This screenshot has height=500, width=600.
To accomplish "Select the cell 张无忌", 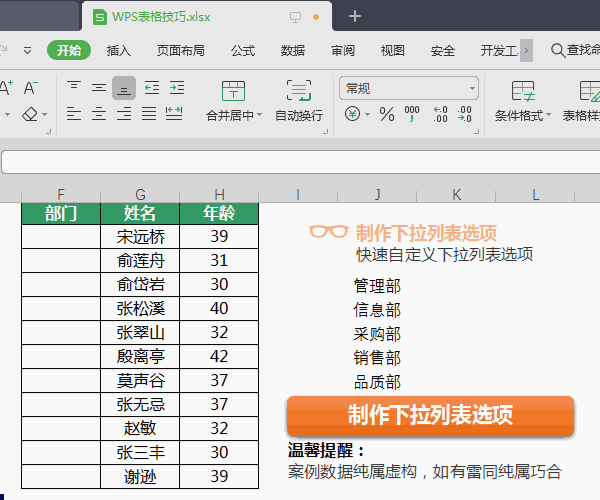I will [140, 404].
